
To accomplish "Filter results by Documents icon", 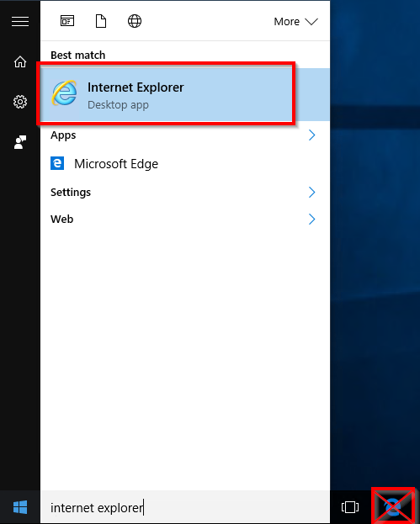I will point(101,21).
